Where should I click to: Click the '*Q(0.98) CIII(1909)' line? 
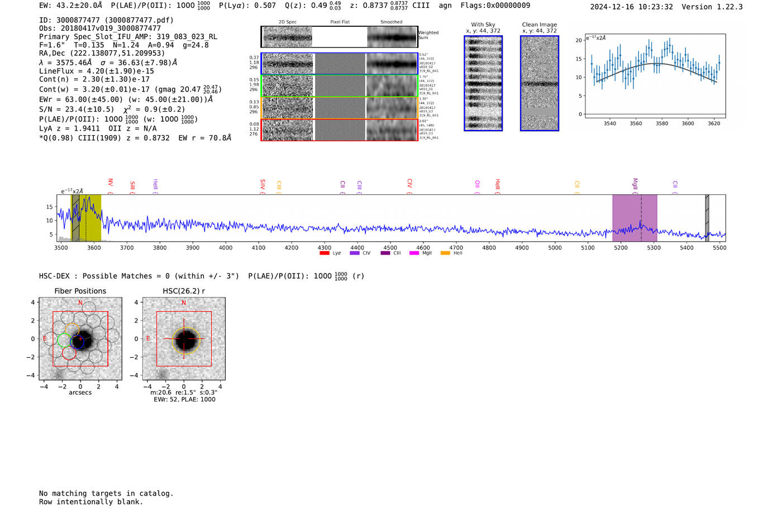135,138
